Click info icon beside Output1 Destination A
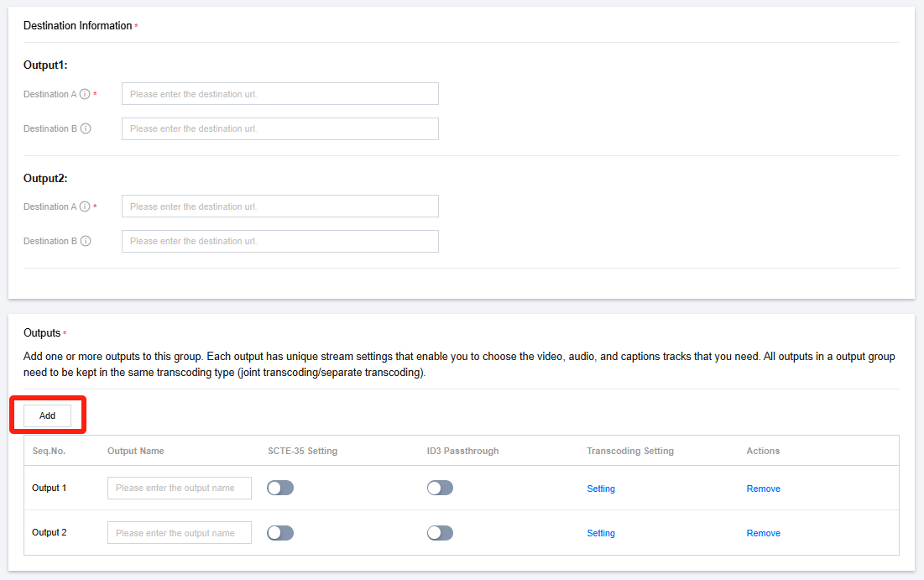Viewport: 924px width, 580px height. click(85, 94)
